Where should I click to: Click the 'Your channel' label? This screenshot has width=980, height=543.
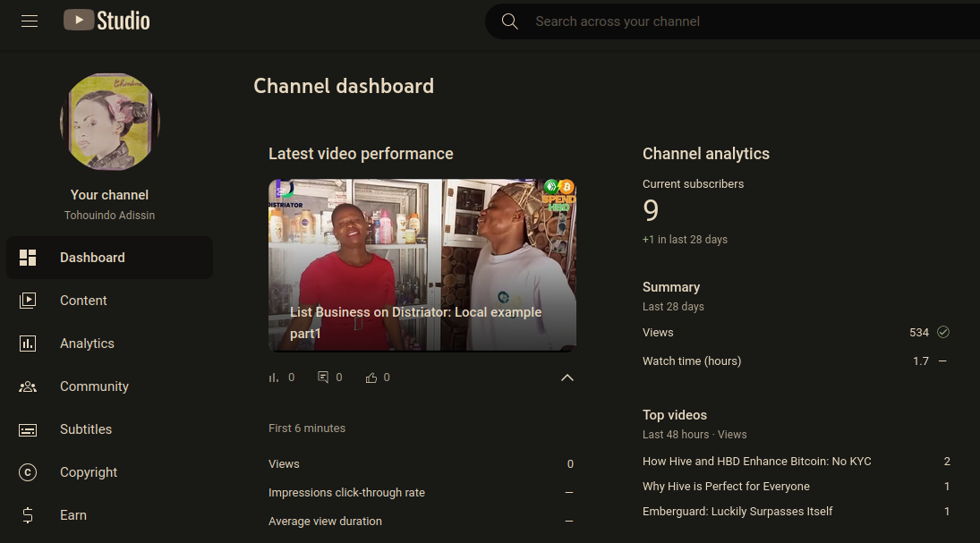coord(109,195)
